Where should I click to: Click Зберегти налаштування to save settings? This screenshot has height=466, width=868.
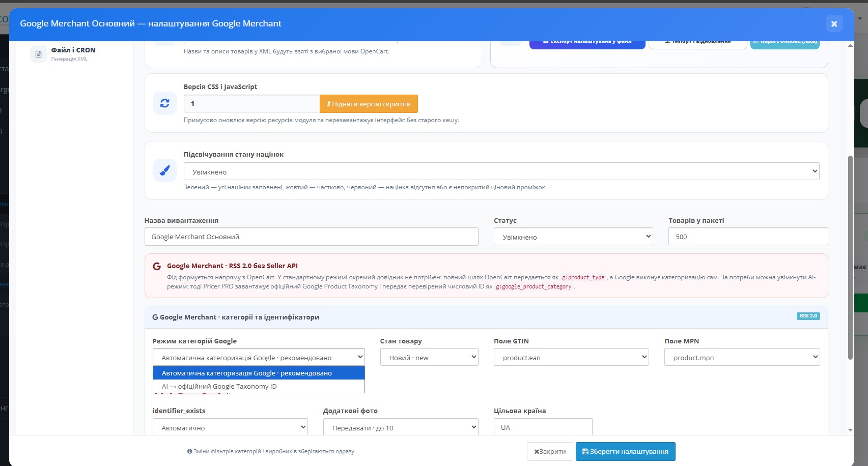click(x=625, y=451)
